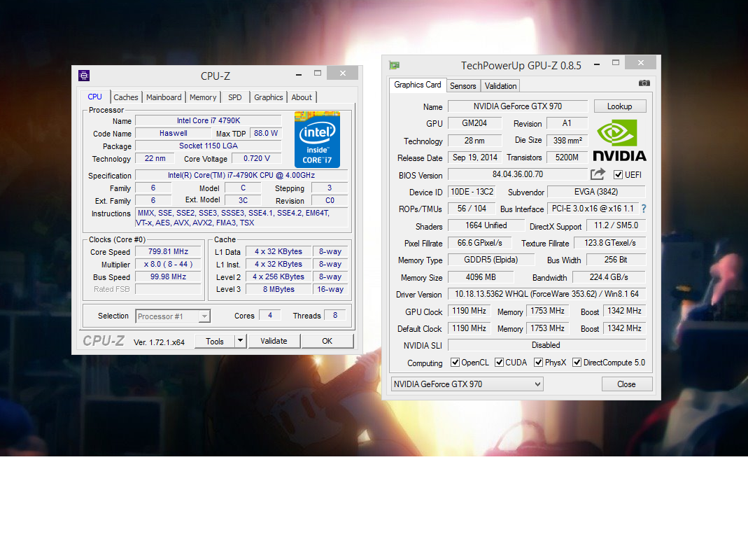This screenshot has width=748, height=560.
Task: Click the Memory Type value GDDR5 (Elpida)
Action: (491, 260)
